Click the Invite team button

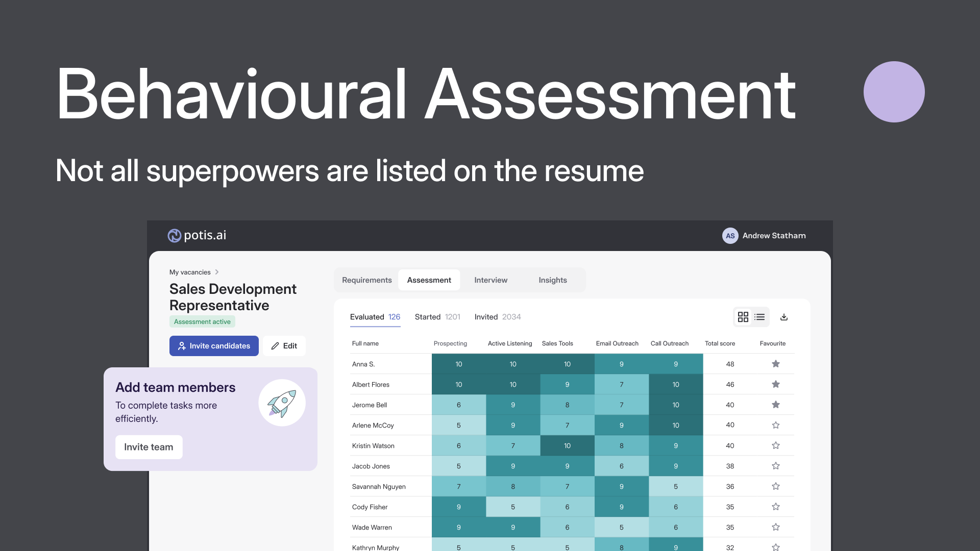click(149, 447)
